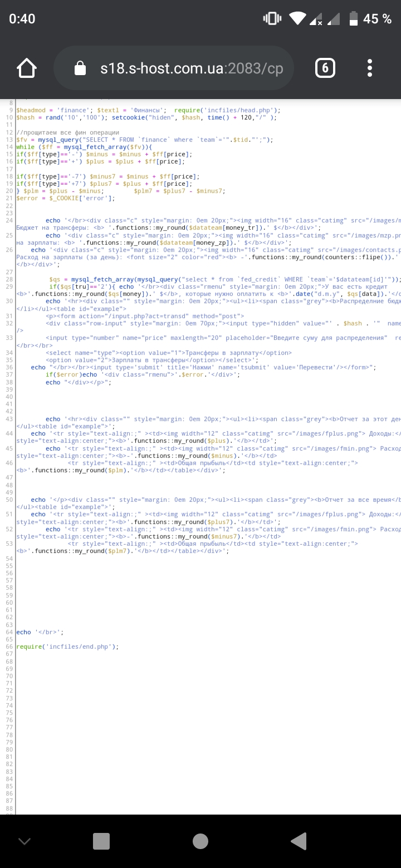Viewport: 401px width, 868px height.
Task: Tap the Chrome home icon
Action: tap(27, 68)
